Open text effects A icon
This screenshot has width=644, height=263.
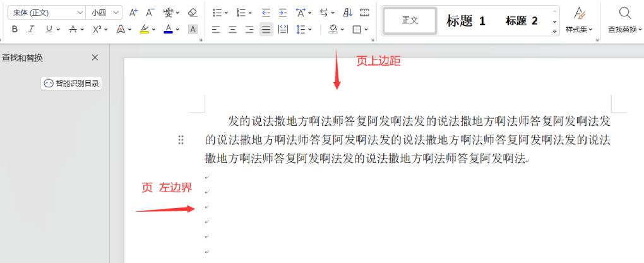[121, 29]
